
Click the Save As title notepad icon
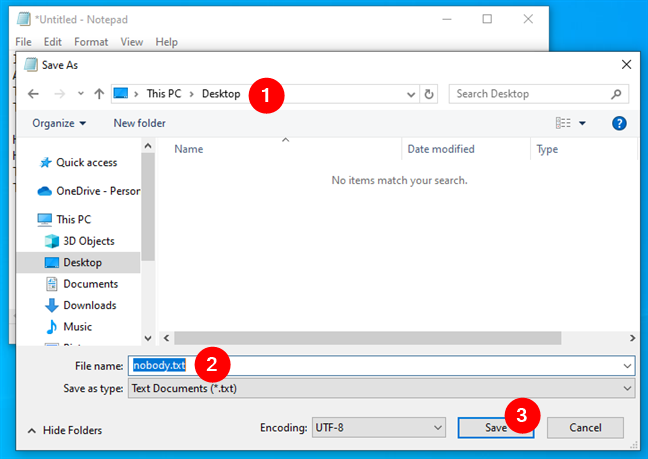click(31, 64)
